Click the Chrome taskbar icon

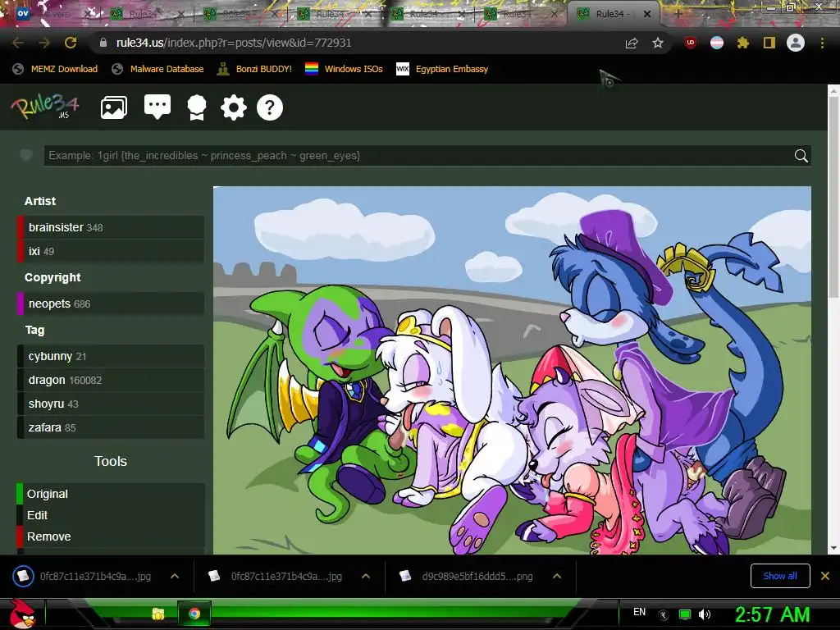click(x=194, y=614)
